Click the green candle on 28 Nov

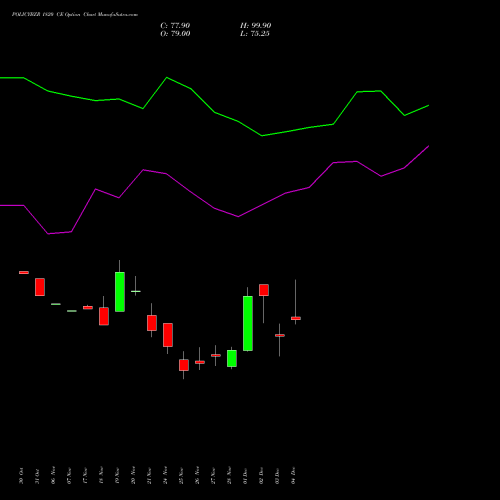click(232, 358)
